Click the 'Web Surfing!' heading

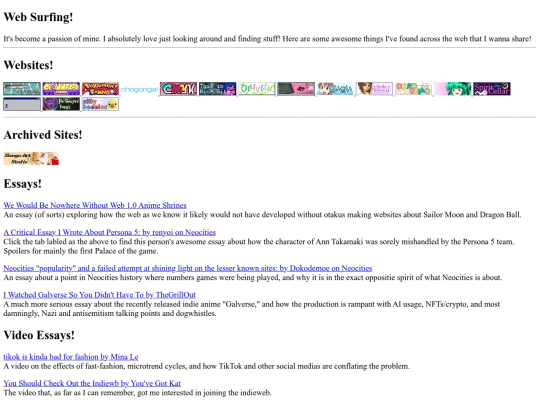click(x=38, y=17)
